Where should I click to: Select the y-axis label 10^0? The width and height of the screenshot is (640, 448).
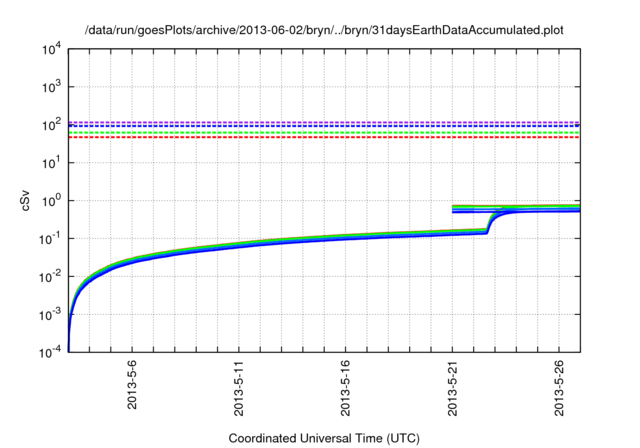[52, 200]
